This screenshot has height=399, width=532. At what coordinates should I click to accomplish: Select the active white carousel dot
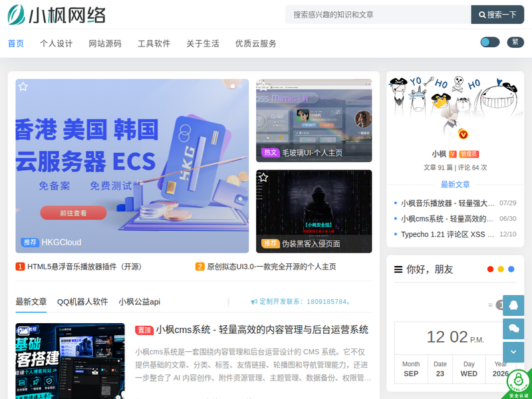coord(233,86)
